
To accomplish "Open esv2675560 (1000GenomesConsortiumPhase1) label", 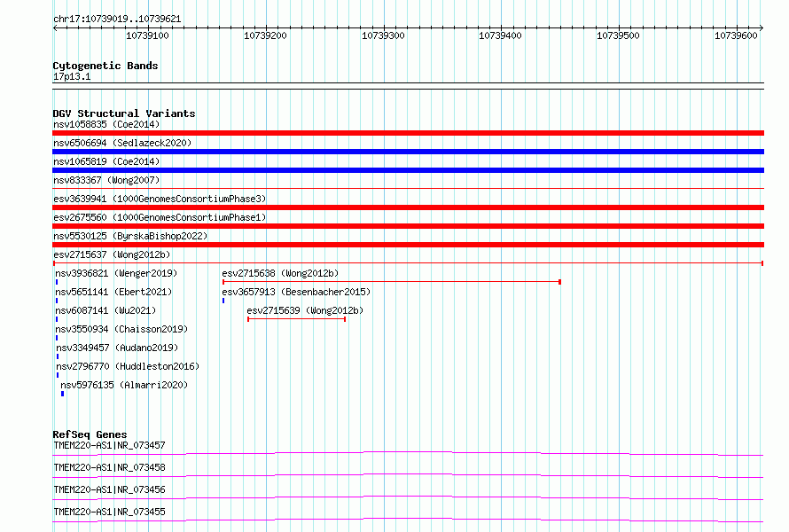I will pyautogui.click(x=160, y=217).
